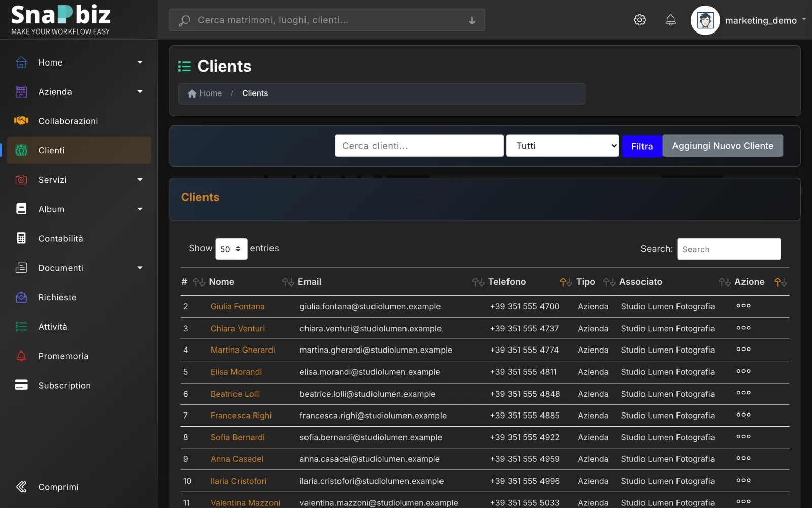Expand the Azienda sidebar menu arrow
The height and width of the screenshot is (508, 812).
click(x=140, y=92)
